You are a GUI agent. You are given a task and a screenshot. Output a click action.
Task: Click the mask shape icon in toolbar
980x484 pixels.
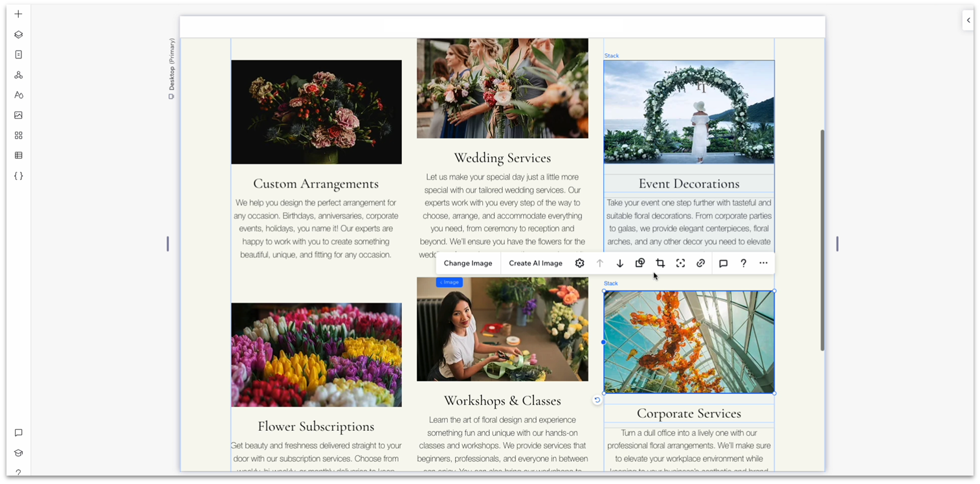(x=640, y=263)
